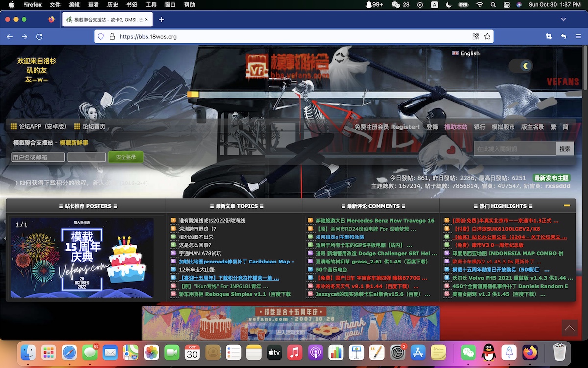Screen dimensions: 588x368
Task: Open the QQ penguin icon in the Dock
Action: (489, 352)
